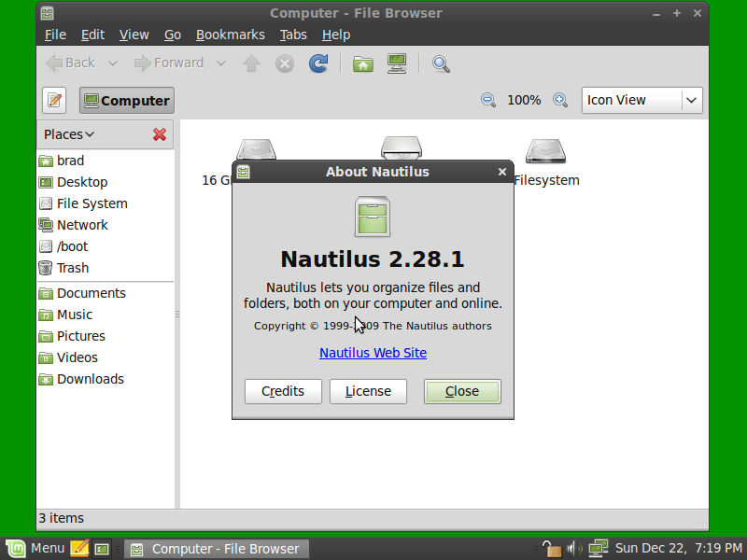Select the 16 GB drive icon
This screenshot has width=747, height=560.
pyautogui.click(x=256, y=149)
